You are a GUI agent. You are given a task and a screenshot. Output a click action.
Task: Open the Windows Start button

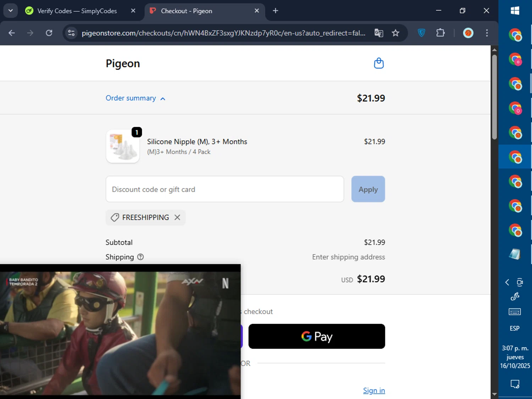pyautogui.click(x=515, y=11)
